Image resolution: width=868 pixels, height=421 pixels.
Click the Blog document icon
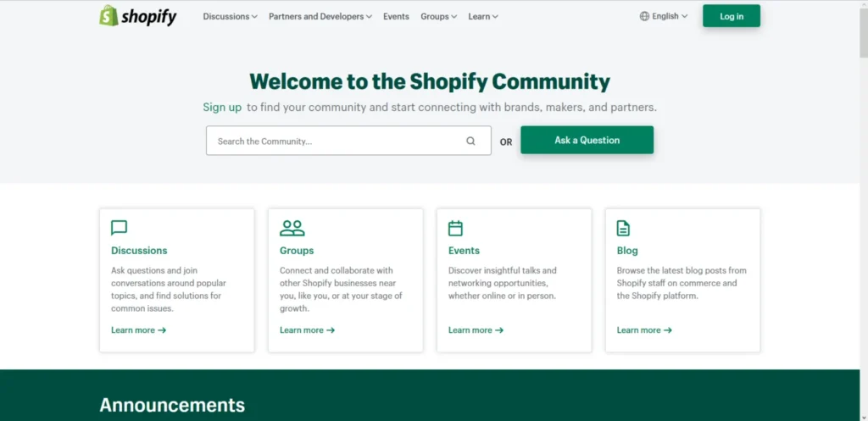[x=623, y=228]
